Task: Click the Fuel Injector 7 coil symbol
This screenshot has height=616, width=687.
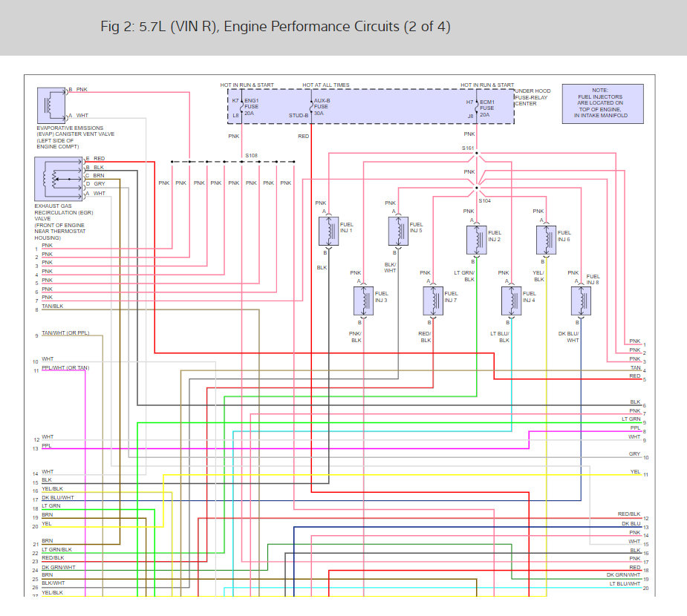Action: pos(433,301)
